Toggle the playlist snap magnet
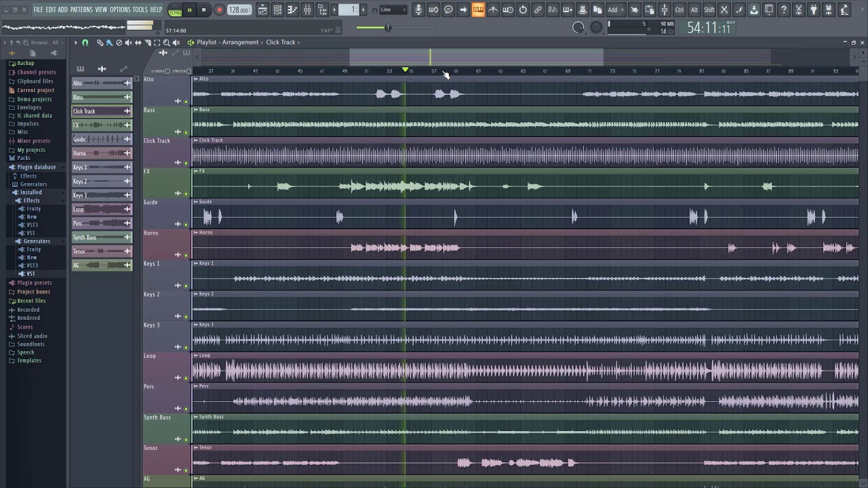The height and width of the screenshot is (488, 868). click(85, 43)
